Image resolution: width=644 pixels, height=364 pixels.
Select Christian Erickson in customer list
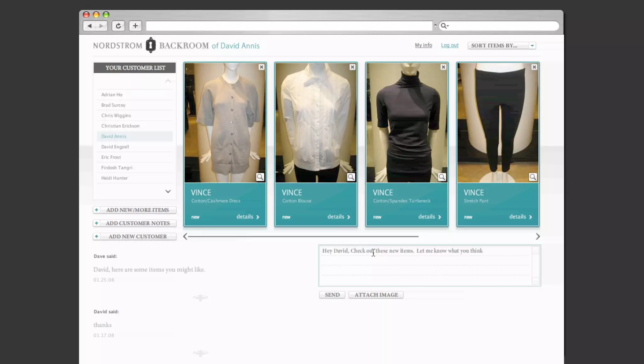pos(120,126)
